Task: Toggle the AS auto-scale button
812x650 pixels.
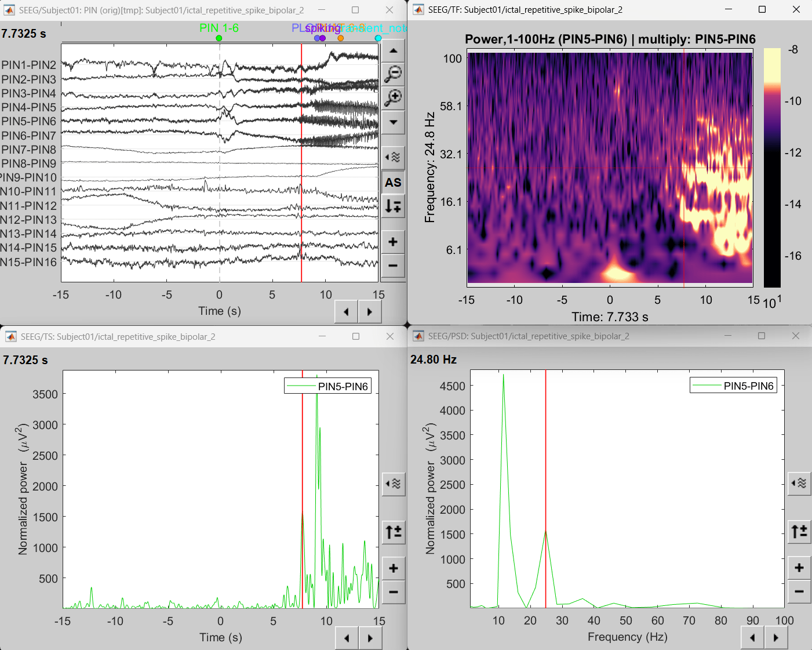Action: tap(393, 183)
